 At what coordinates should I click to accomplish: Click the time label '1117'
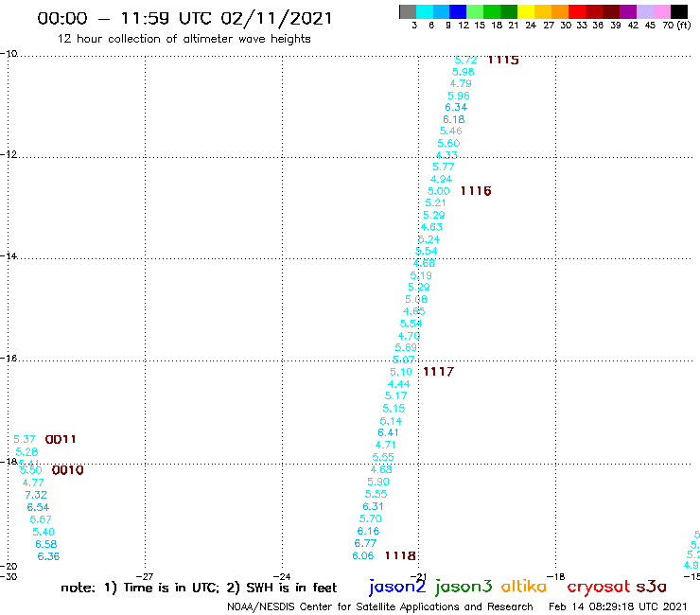coord(438,372)
